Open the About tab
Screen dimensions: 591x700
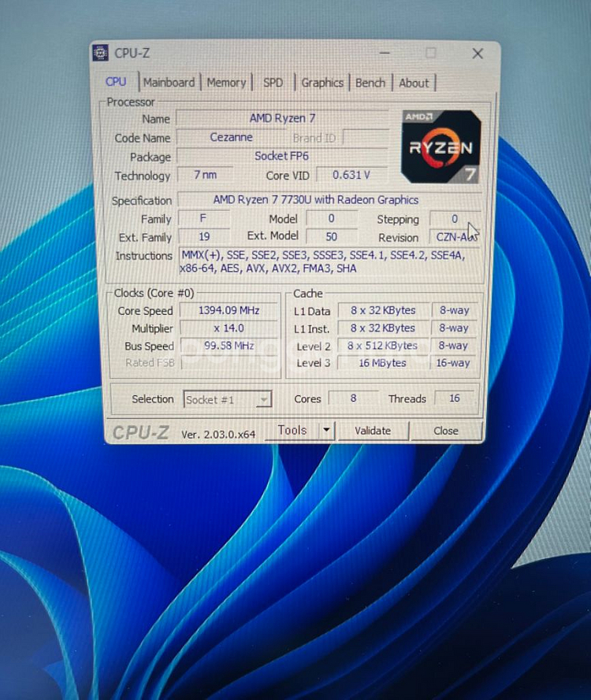[x=414, y=83]
